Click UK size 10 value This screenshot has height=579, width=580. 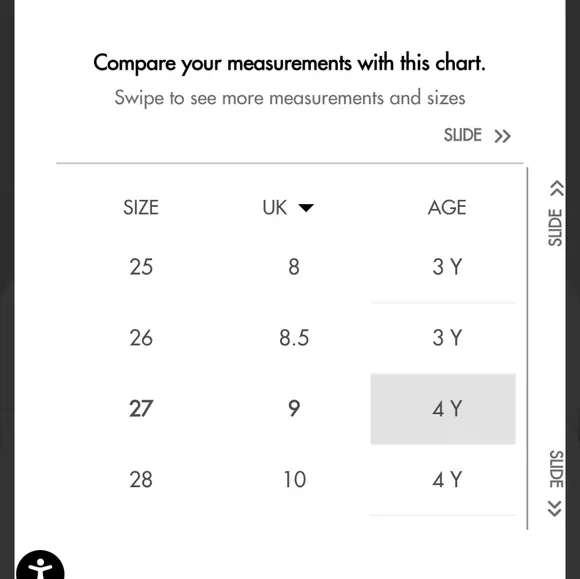point(294,480)
